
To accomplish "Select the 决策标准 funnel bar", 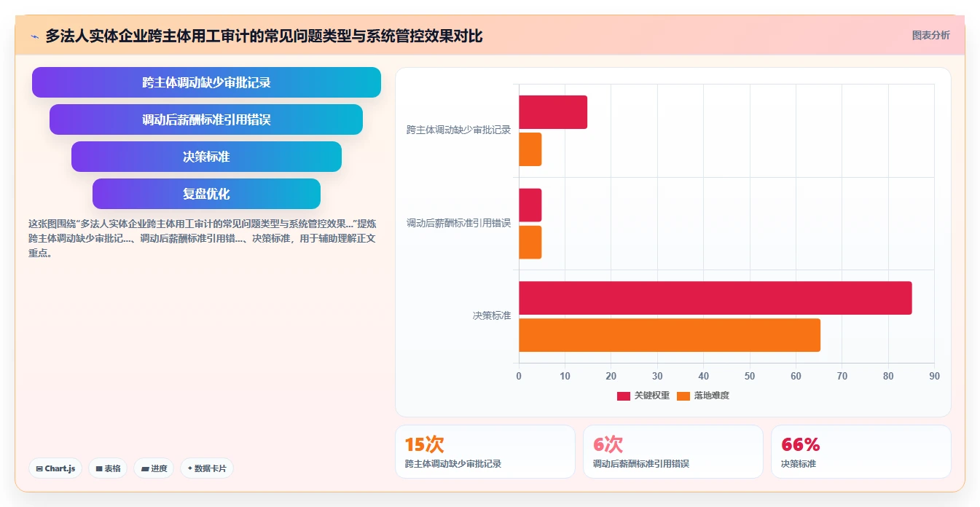I will coord(206,157).
